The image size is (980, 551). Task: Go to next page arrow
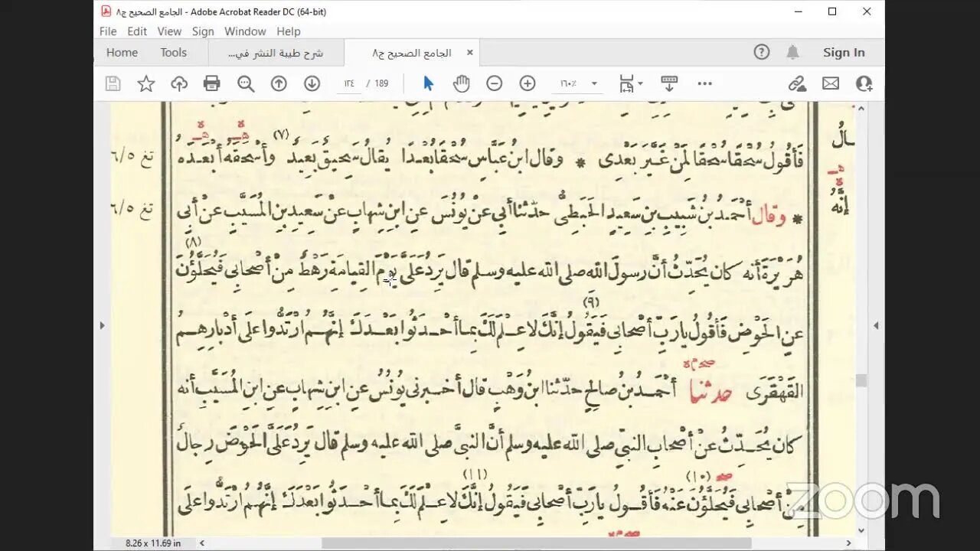pyautogui.click(x=312, y=83)
